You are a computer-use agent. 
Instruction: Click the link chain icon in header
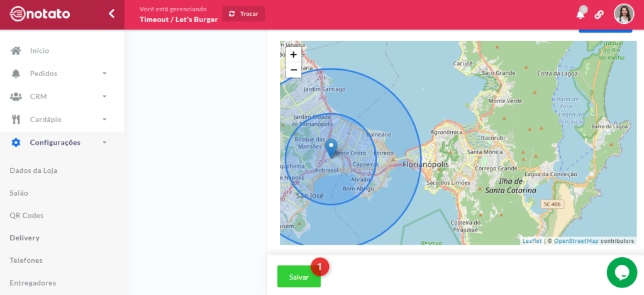599,14
